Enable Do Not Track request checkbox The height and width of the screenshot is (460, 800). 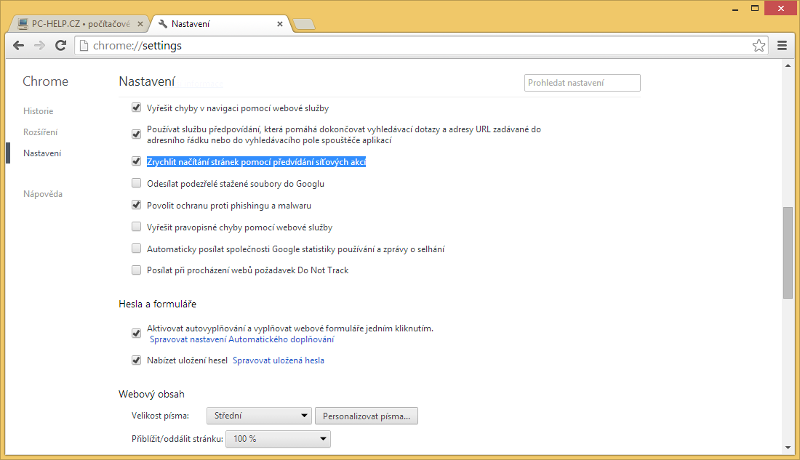pos(136,270)
